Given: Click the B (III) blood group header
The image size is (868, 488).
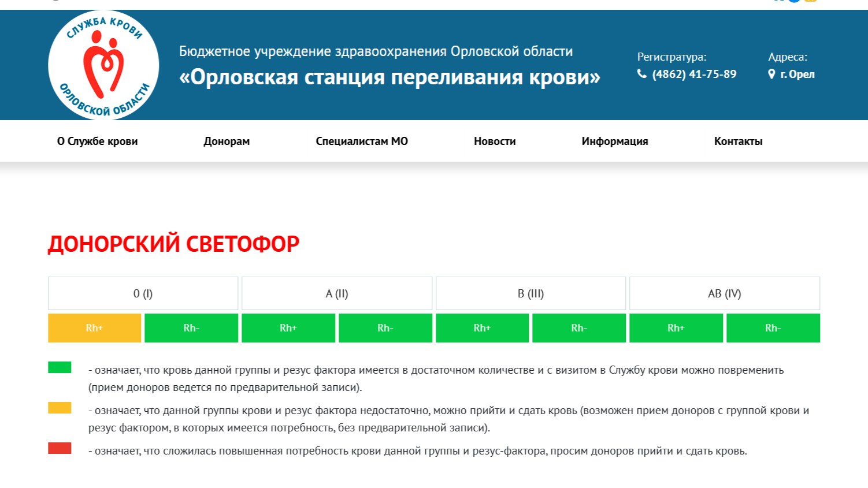Looking at the screenshot, I should pos(531,293).
